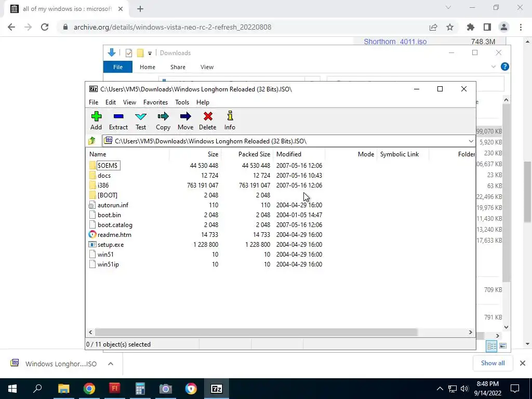Expand the 7-Zip address path dropdown
Image resolution: width=532 pixels, height=399 pixels.
[x=471, y=141]
